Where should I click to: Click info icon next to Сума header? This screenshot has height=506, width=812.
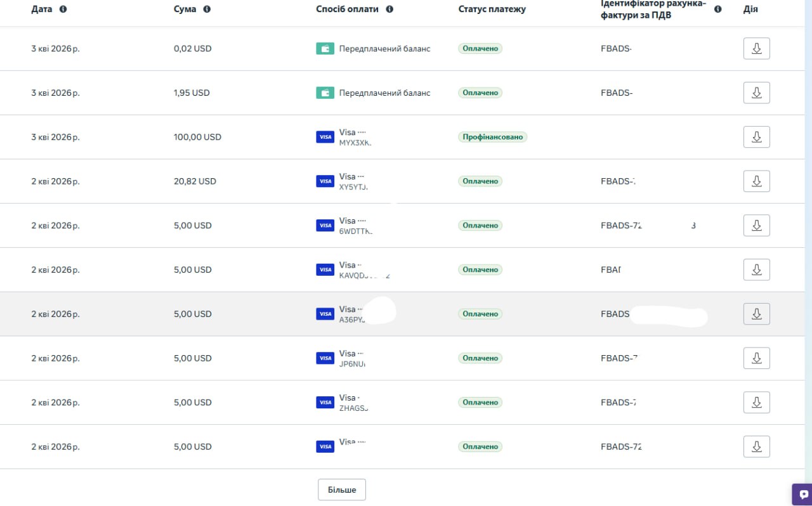pyautogui.click(x=207, y=10)
